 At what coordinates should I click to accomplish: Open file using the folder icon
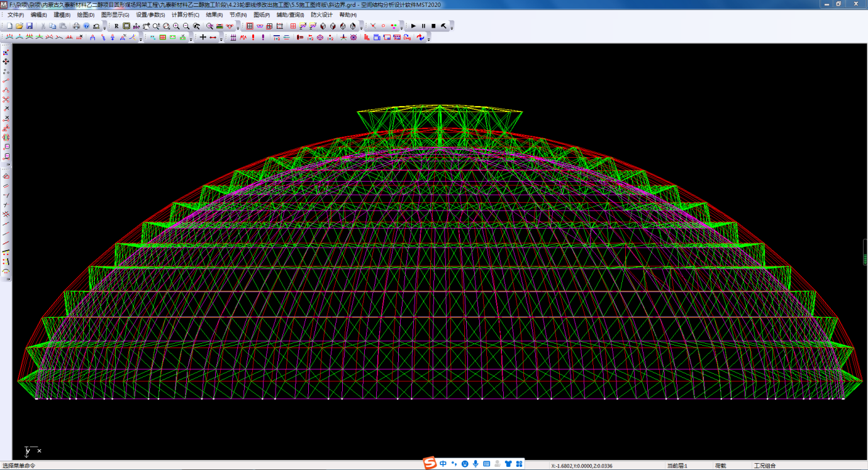click(x=19, y=26)
